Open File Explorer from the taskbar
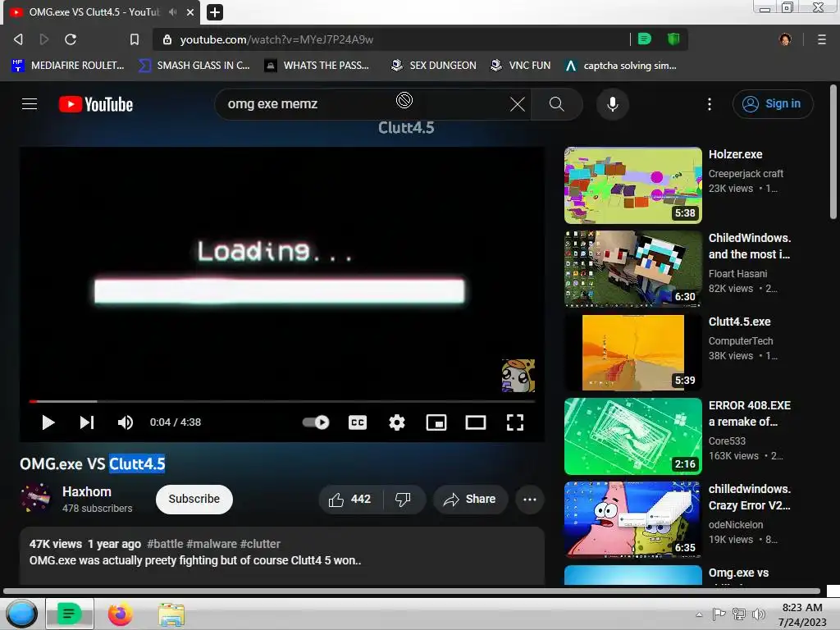The width and height of the screenshot is (840, 630). [x=171, y=614]
